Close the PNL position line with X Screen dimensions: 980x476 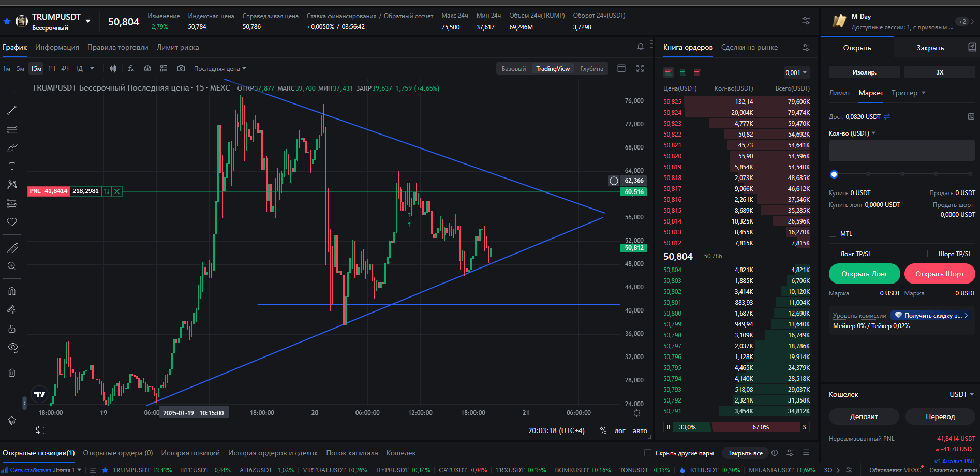point(117,191)
